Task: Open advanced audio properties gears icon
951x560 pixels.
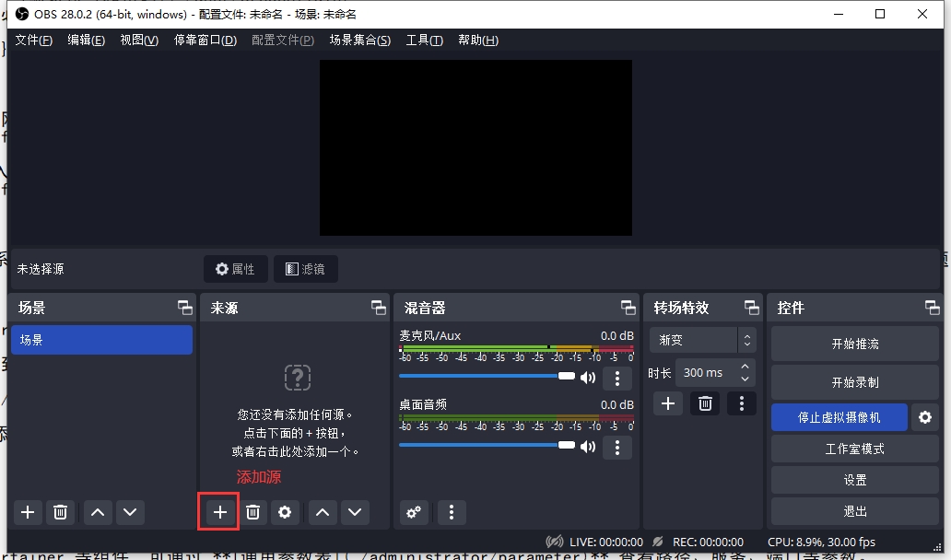Action: point(414,512)
